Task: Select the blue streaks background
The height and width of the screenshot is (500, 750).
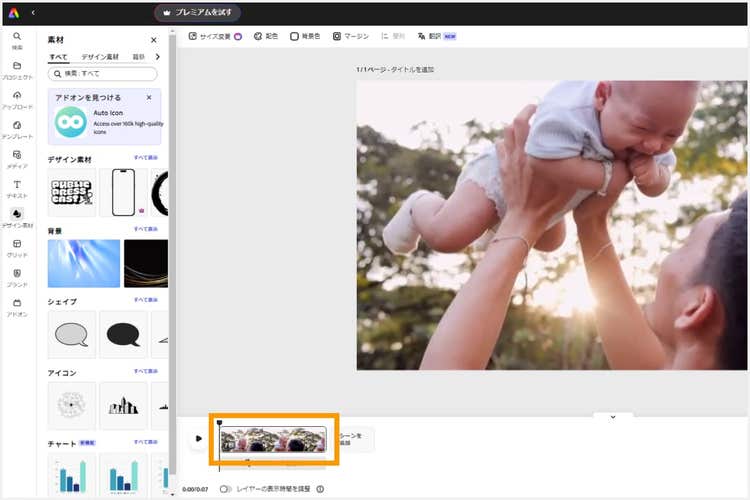Action: pyautogui.click(x=84, y=264)
